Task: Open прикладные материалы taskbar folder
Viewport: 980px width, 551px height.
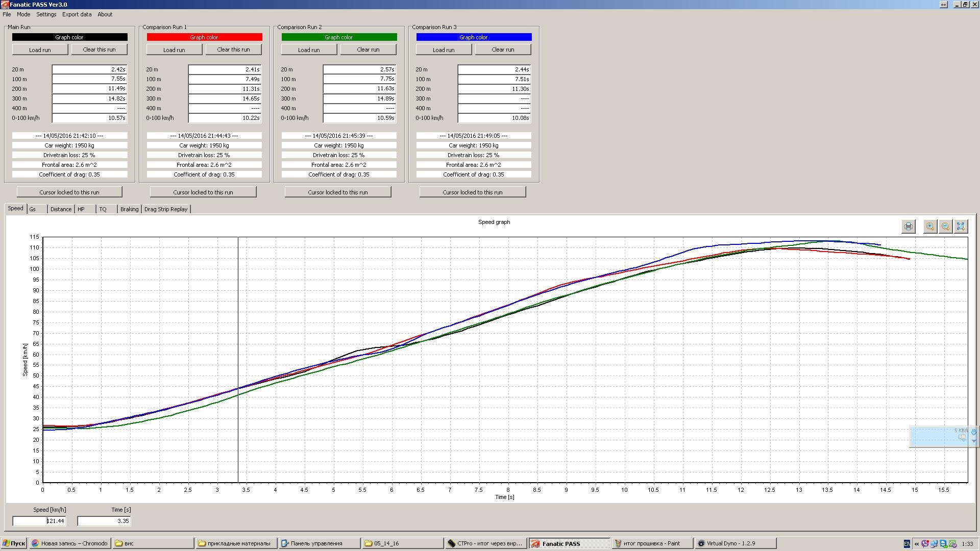Action: point(236,543)
